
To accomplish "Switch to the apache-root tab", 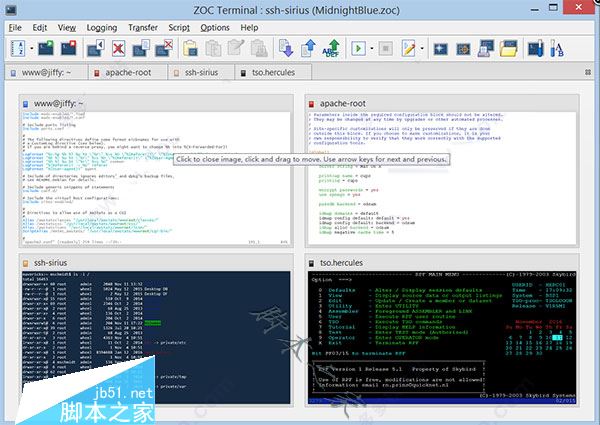I will pyautogui.click(x=124, y=73).
